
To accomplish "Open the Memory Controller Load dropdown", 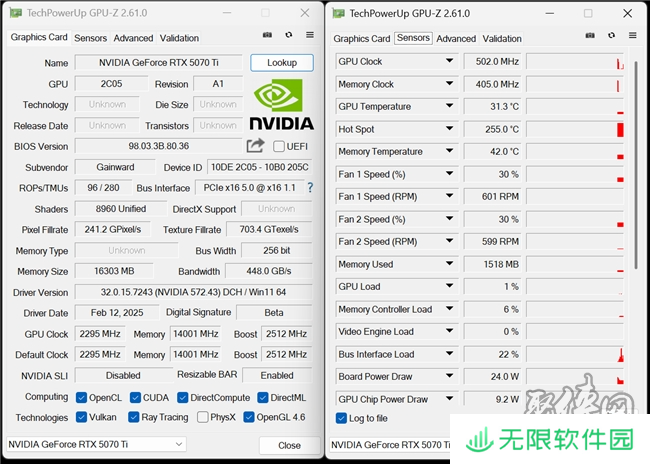I will pos(449,309).
